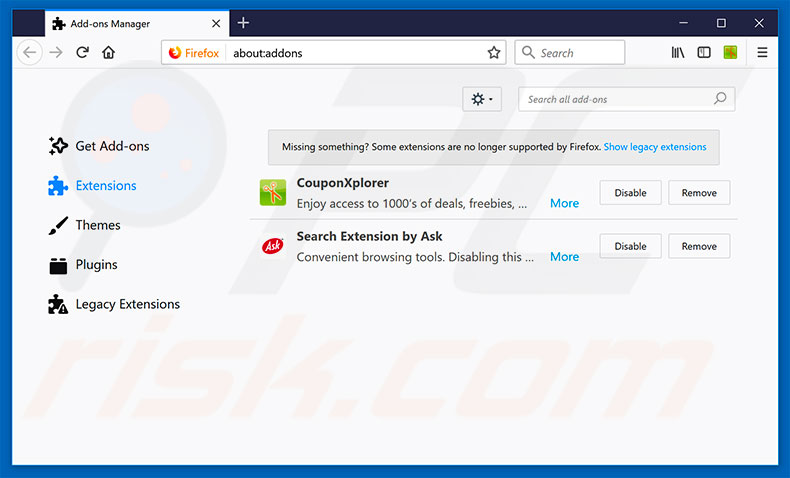Focus the browser Search field

[x=570, y=52]
